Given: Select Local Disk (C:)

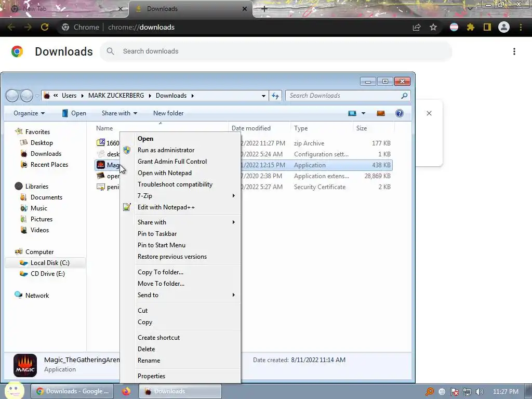Looking at the screenshot, I should click(x=45, y=263).
